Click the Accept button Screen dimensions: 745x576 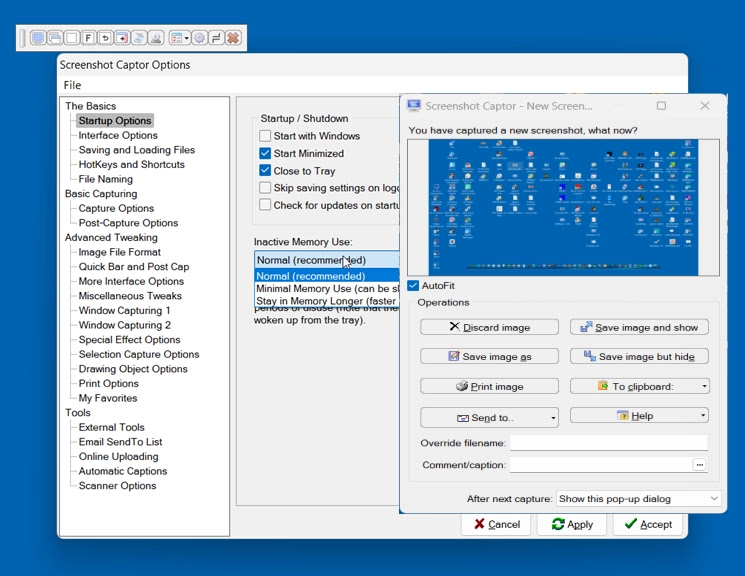pos(648,524)
